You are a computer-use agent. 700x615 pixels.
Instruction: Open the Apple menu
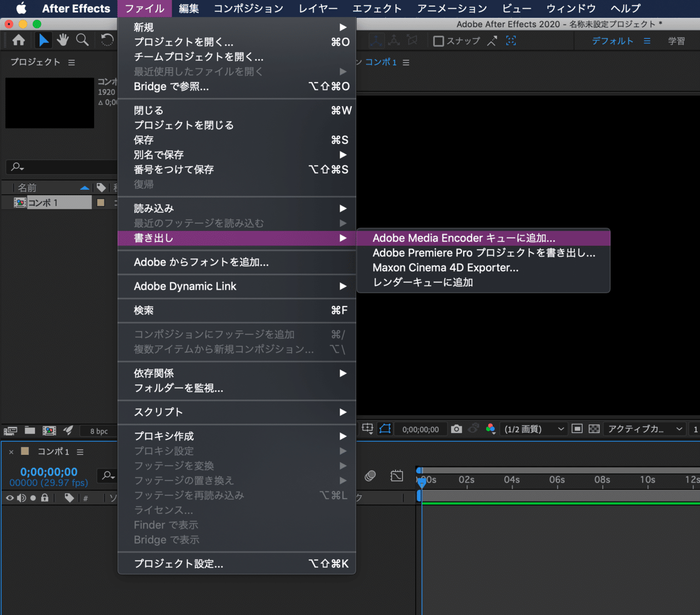click(x=21, y=8)
